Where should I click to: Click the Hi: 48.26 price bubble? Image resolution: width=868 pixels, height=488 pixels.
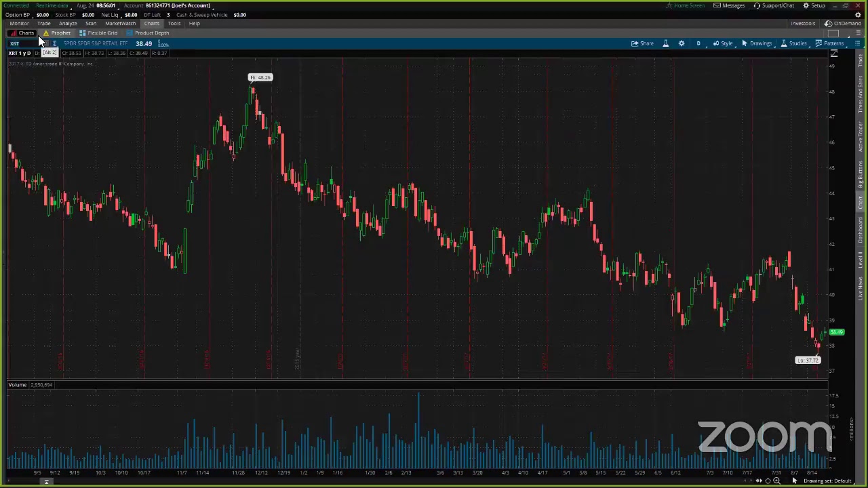click(260, 77)
